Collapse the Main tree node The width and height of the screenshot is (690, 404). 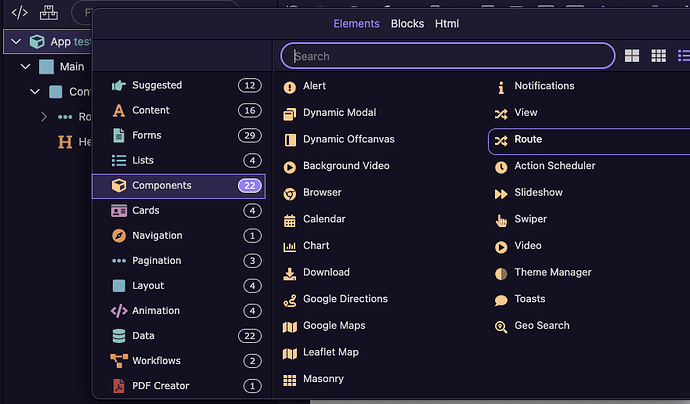coord(25,67)
